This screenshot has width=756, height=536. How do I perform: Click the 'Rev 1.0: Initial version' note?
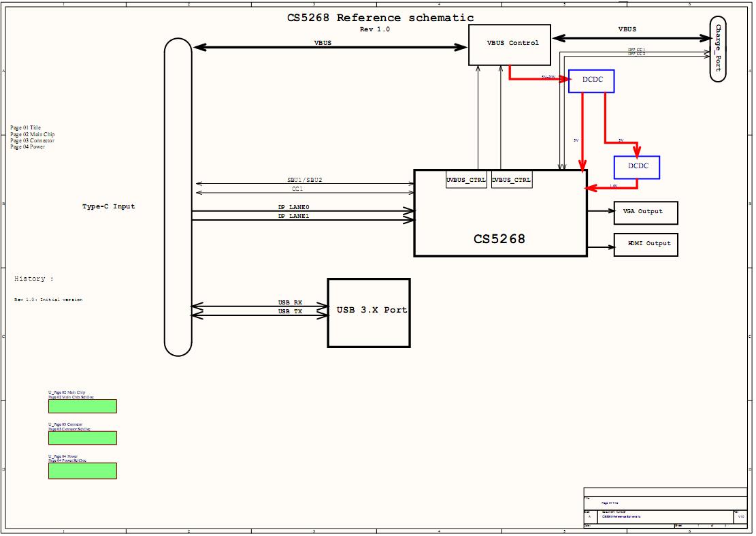pyautogui.click(x=48, y=300)
